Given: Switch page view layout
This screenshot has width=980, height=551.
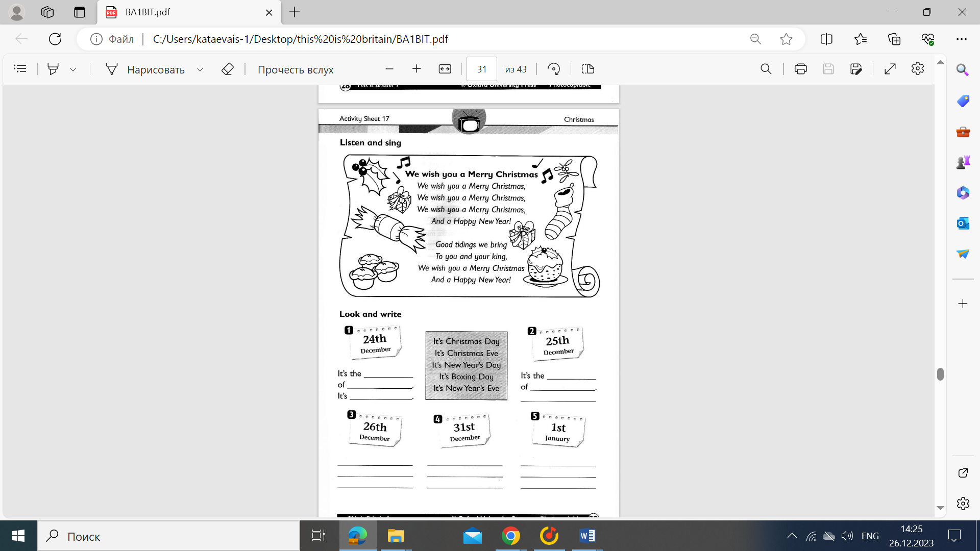Looking at the screenshot, I should 588,69.
